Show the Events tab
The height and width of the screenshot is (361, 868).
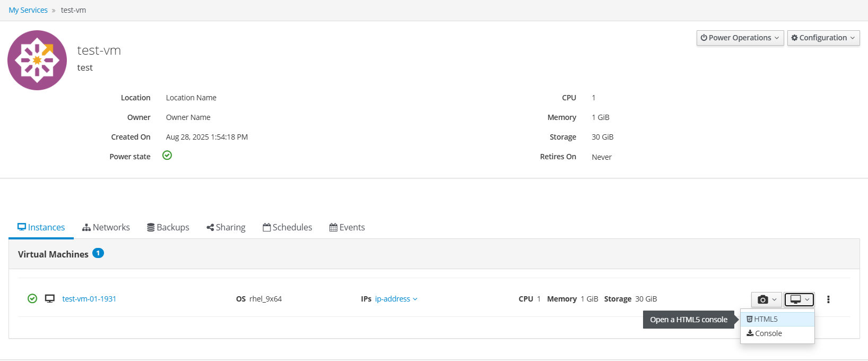(347, 227)
